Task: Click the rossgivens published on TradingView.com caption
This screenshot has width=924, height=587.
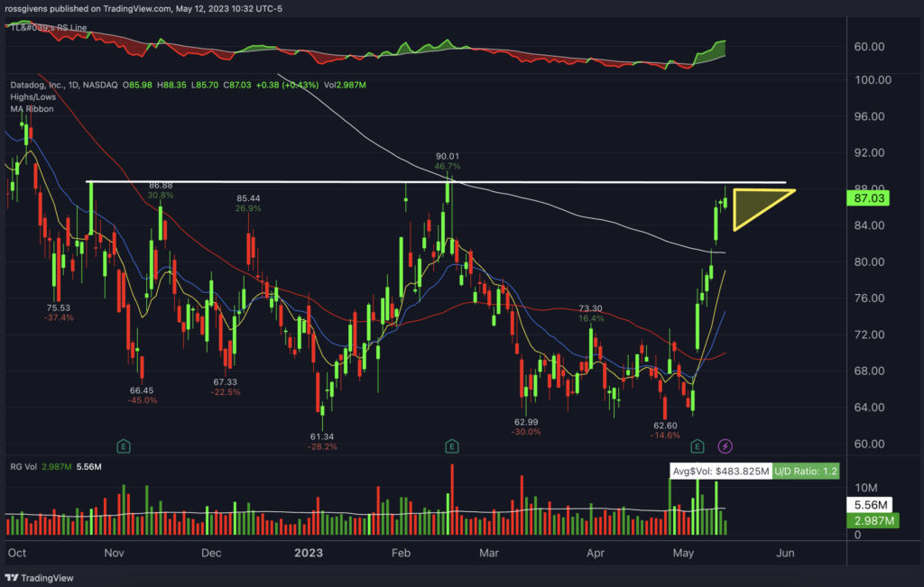Action: pos(143,9)
